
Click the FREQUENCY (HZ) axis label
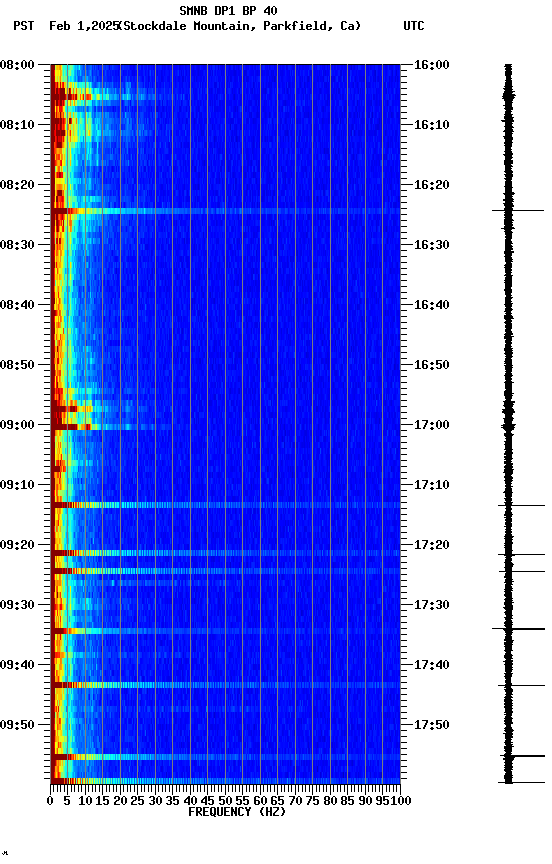[x=237, y=813]
